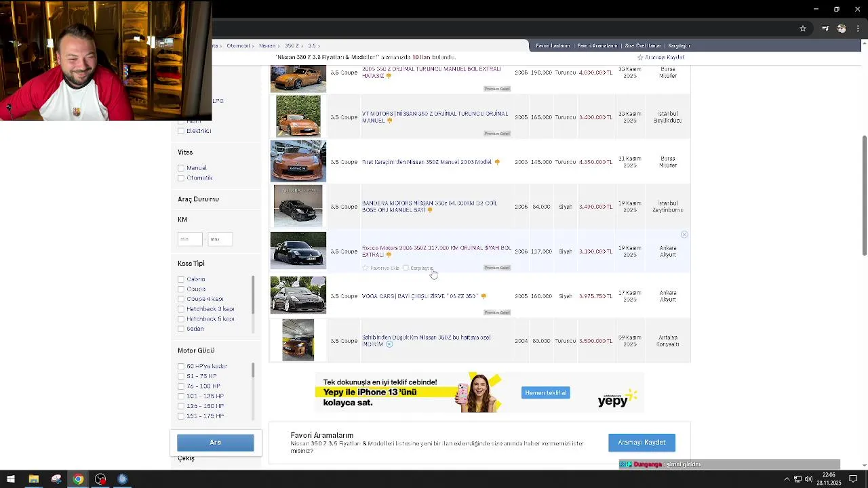The height and width of the screenshot is (488, 868).
Task: Click the KM min input field
Action: click(x=190, y=239)
